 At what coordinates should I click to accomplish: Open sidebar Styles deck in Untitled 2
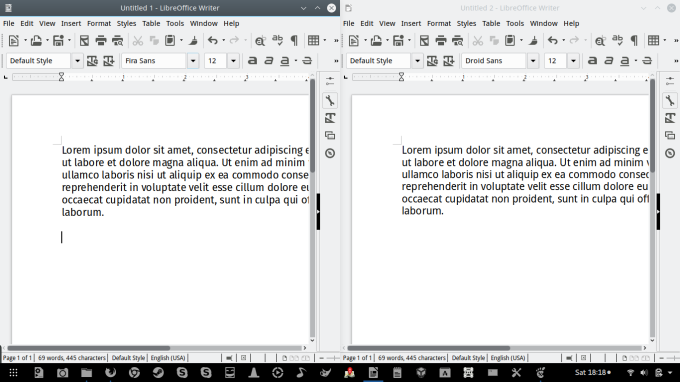670,118
